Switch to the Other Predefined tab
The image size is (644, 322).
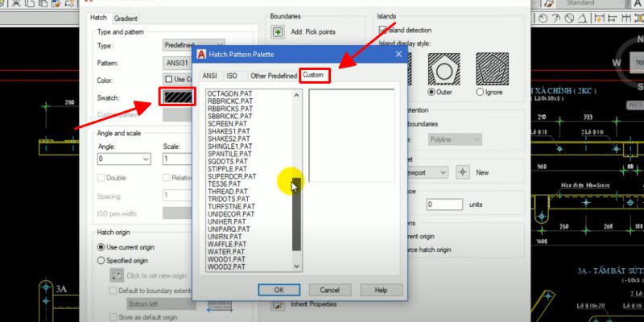click(272, 76)
